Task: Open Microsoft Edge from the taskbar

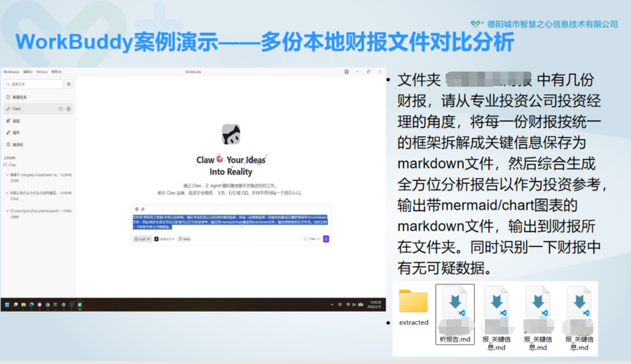Action: coord(32,305)
